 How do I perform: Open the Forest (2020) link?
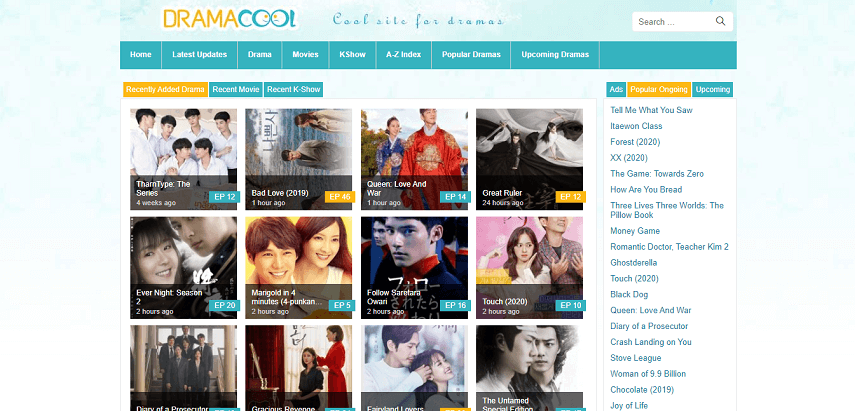click(635, 142)
